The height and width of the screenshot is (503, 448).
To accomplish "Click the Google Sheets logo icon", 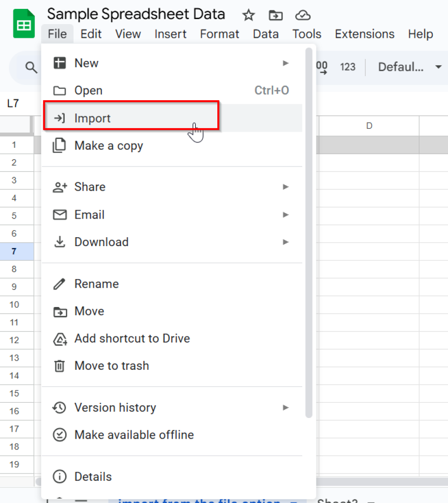I will [x=23, y=23].
